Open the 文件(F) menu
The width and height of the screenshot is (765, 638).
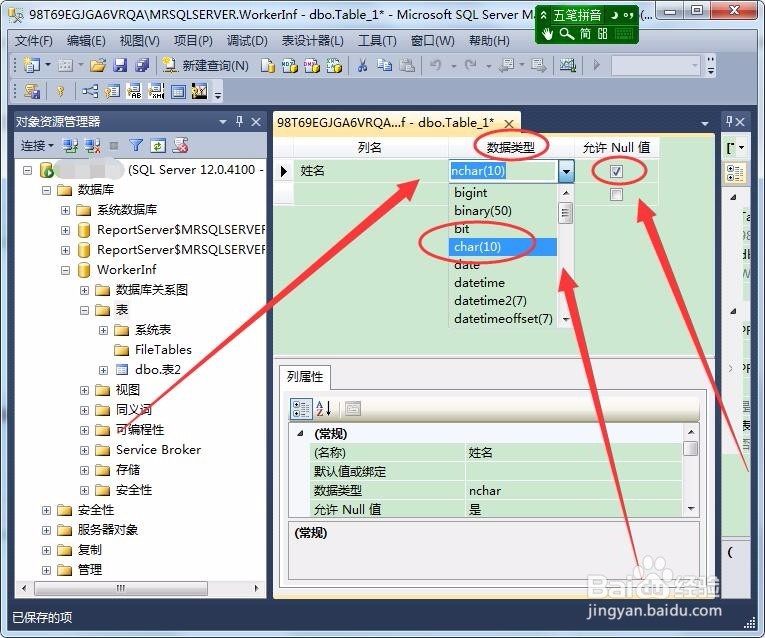point(34,41)
